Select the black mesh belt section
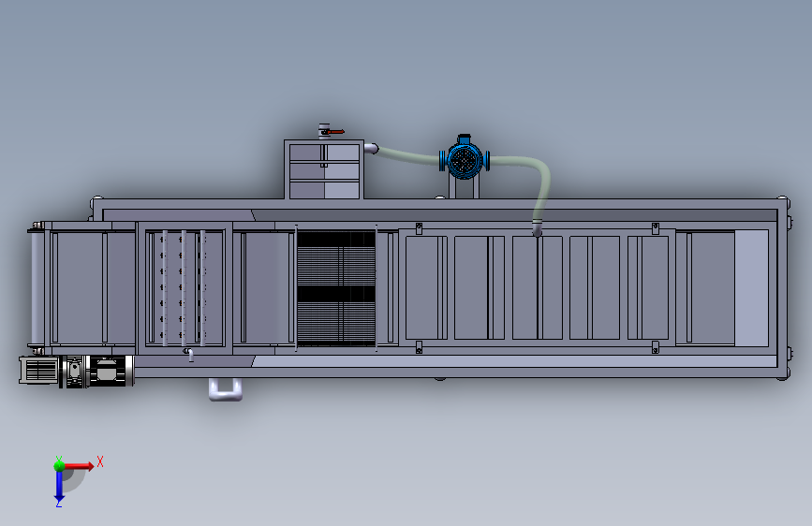The height and width of the screenshot is (526, 812). [336, 288]
